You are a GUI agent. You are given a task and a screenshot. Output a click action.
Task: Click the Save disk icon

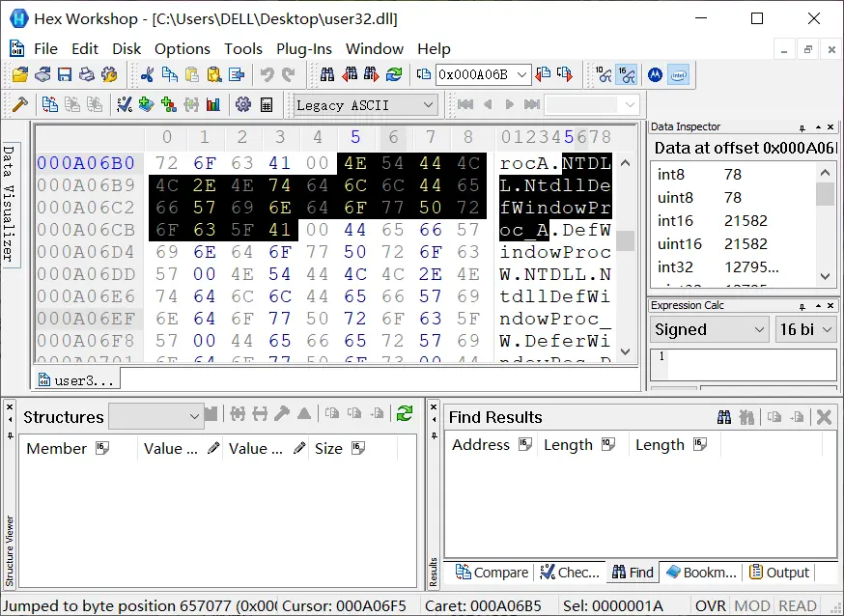(x=65, y=74)
